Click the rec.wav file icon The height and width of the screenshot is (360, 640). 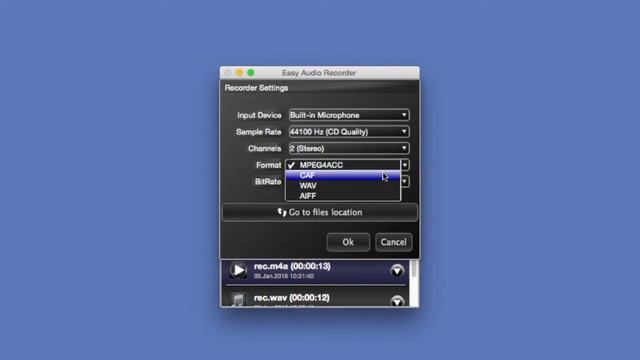pyautogui.click(x=238, y=300)
